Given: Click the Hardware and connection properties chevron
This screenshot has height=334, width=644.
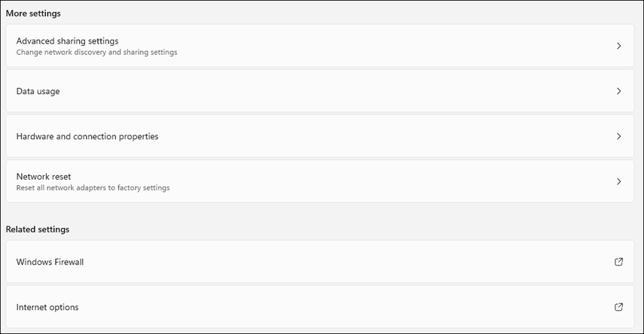Looking at the screenshot, I should click(x=618, y=136).
